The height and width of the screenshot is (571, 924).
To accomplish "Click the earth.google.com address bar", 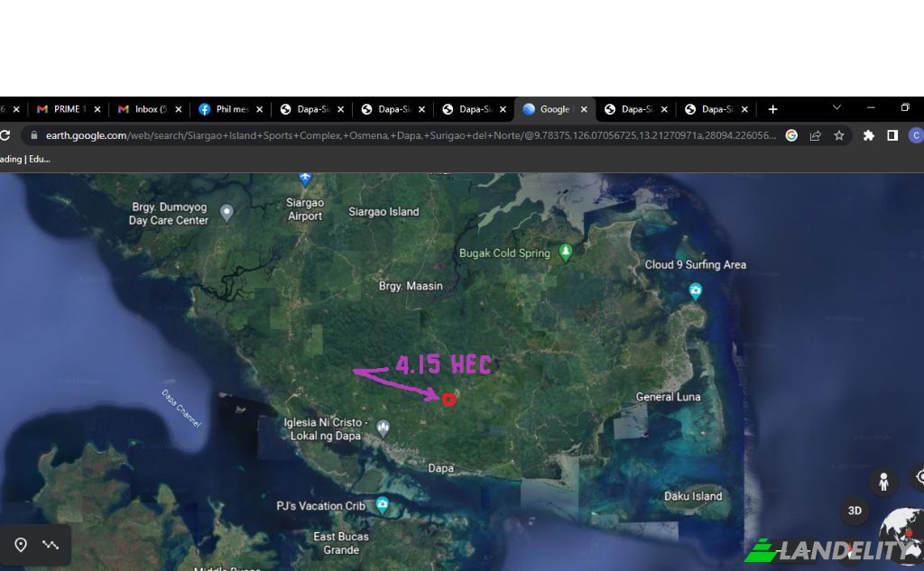I will click(x=406, y=135).
